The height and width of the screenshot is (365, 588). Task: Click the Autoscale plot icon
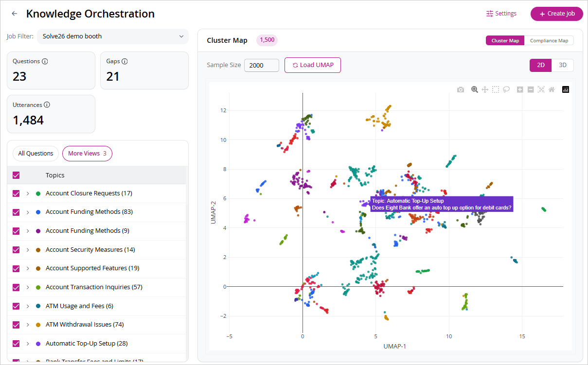point(541,89)
